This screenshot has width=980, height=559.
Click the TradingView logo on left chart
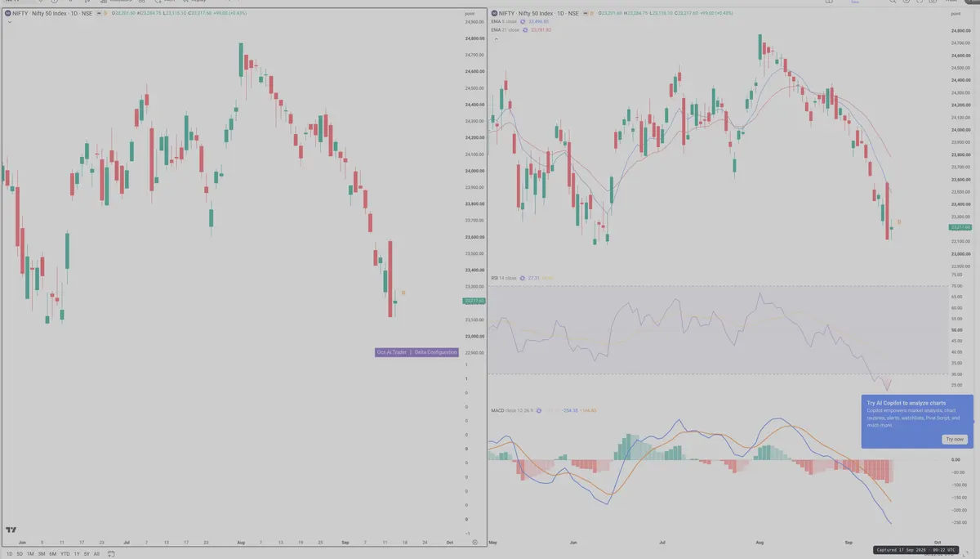11,530
